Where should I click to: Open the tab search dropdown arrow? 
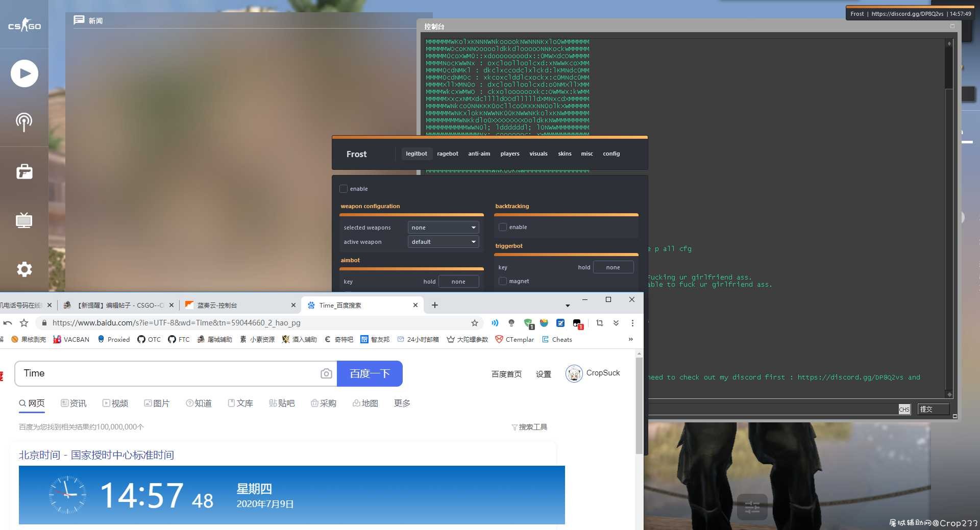(x=568, y=306)
